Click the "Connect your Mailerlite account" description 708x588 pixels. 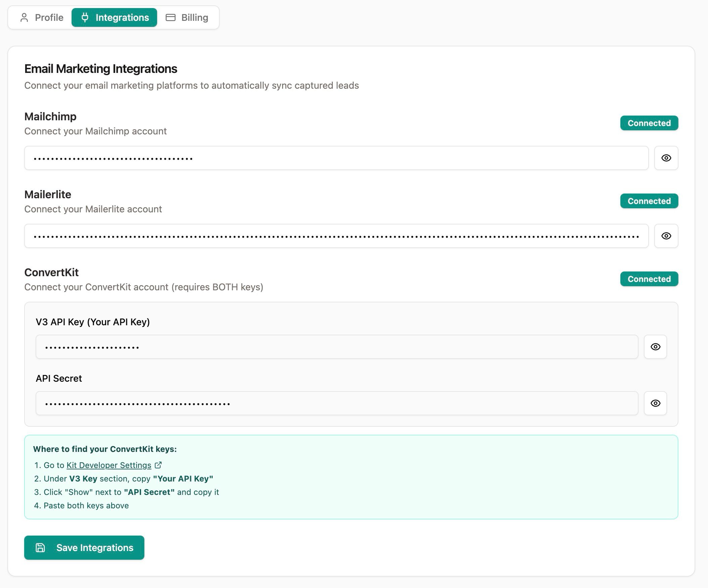(93, 209)
